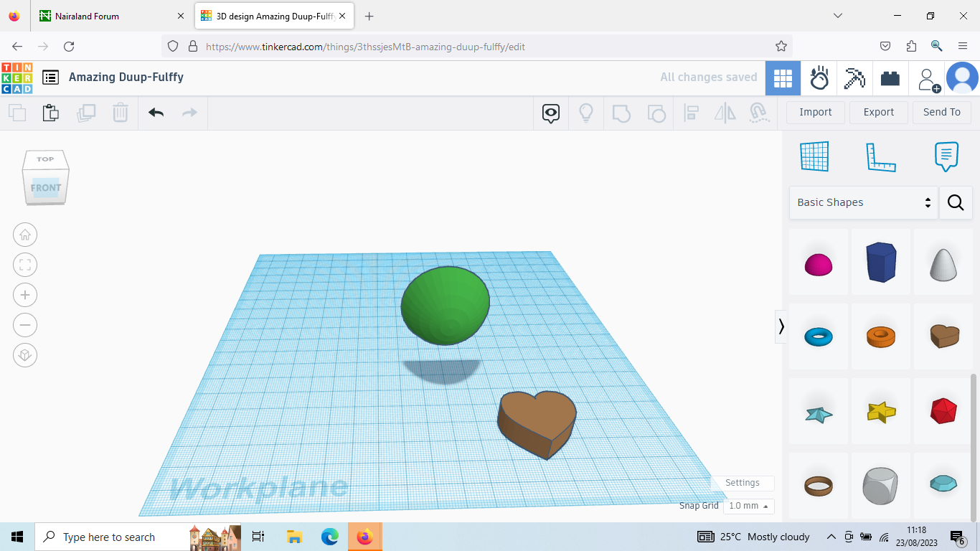The image size is (980, 551).
Task: Toggle hide selected objects eye icon
Action: pos(550,113)
